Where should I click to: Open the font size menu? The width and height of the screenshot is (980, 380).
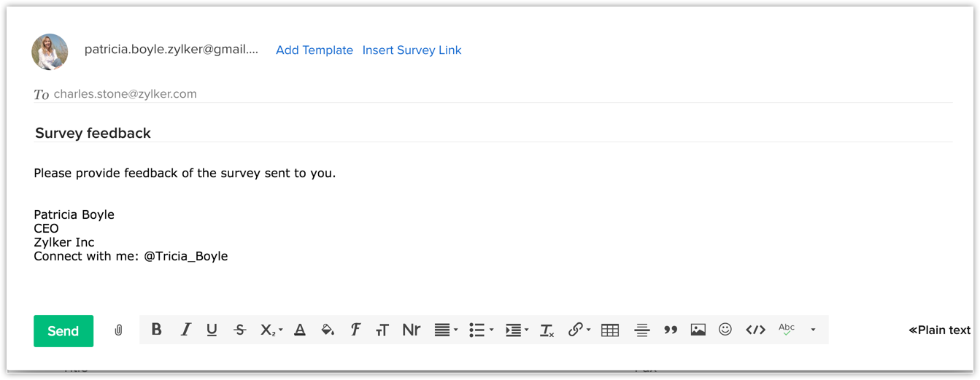[x=382, y=330]
